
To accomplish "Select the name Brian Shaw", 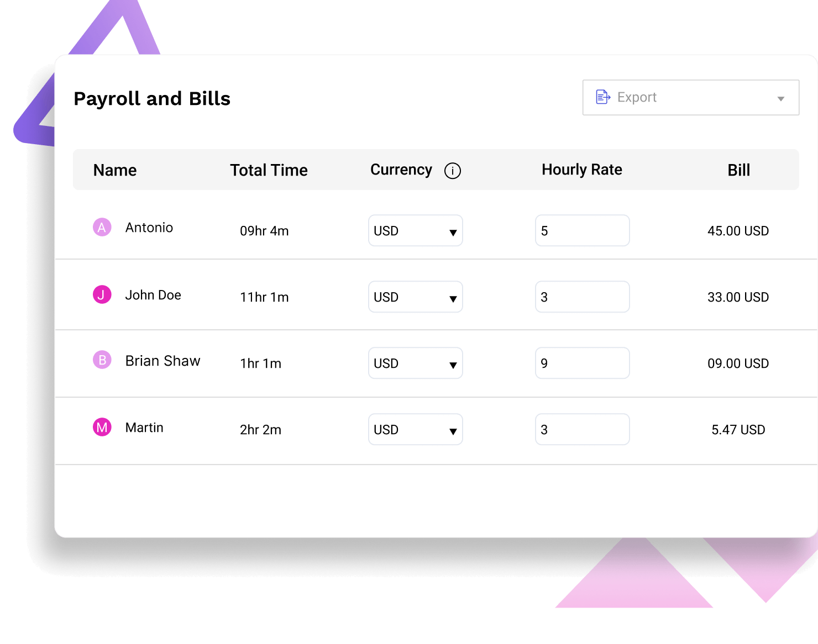I will [163, 361].
